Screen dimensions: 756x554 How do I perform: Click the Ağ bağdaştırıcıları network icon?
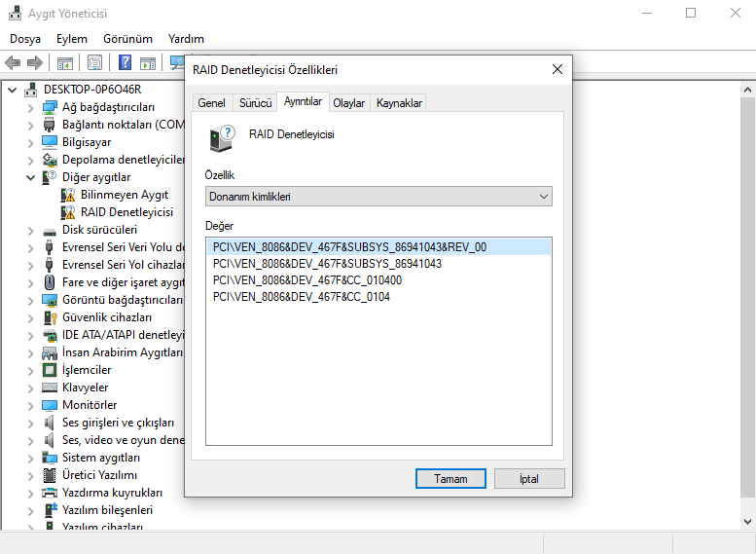(50, 107)
